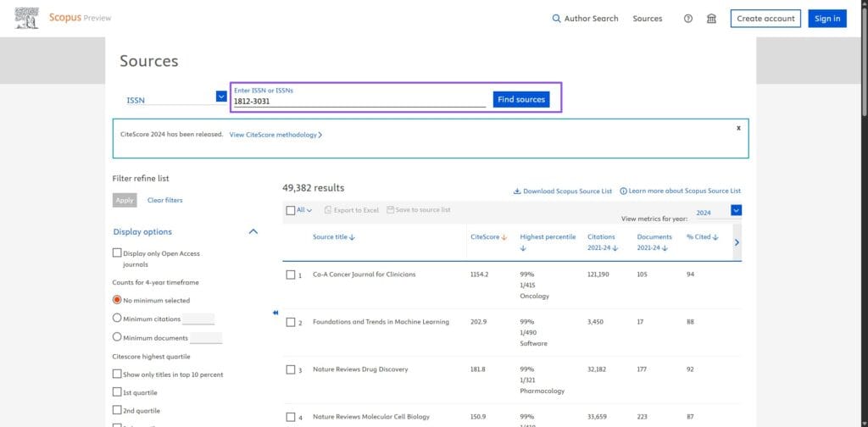This screenshot has width=868, height=427.
Task: Click the Download Scopus Source List icon
Action: pos(517,191)
